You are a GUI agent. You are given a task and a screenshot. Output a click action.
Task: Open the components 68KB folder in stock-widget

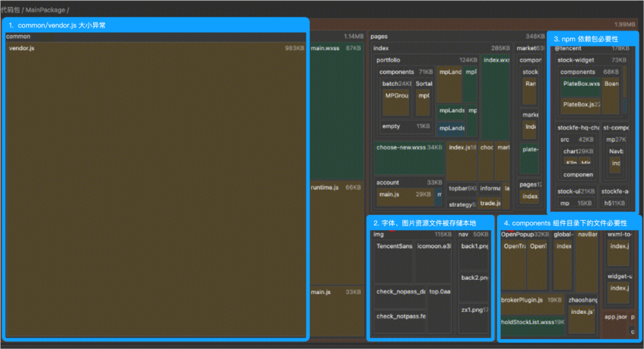[589, 72]
